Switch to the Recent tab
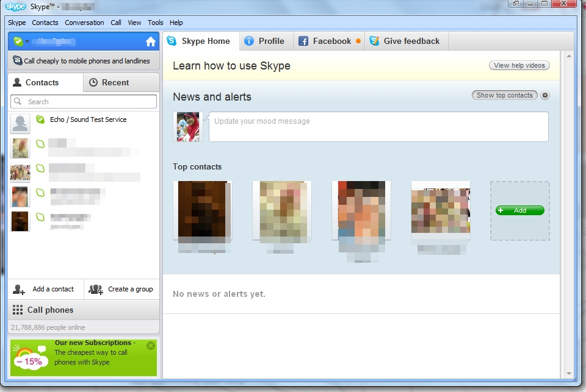Image resolution: width=586 pixels, height=392 pixels. pyautogui.click(x=121, y=82)
